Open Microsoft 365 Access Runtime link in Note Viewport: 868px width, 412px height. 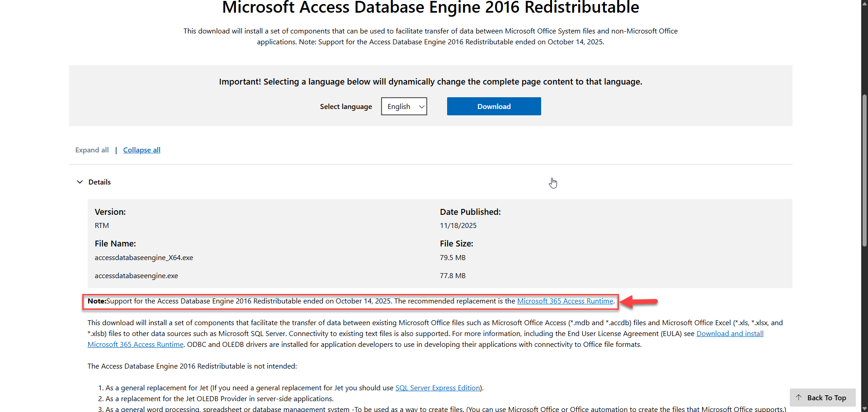coord(565,301)
